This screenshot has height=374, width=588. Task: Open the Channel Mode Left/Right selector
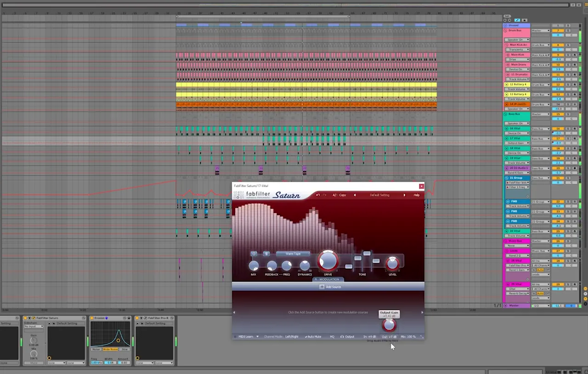tap(292, 336)
